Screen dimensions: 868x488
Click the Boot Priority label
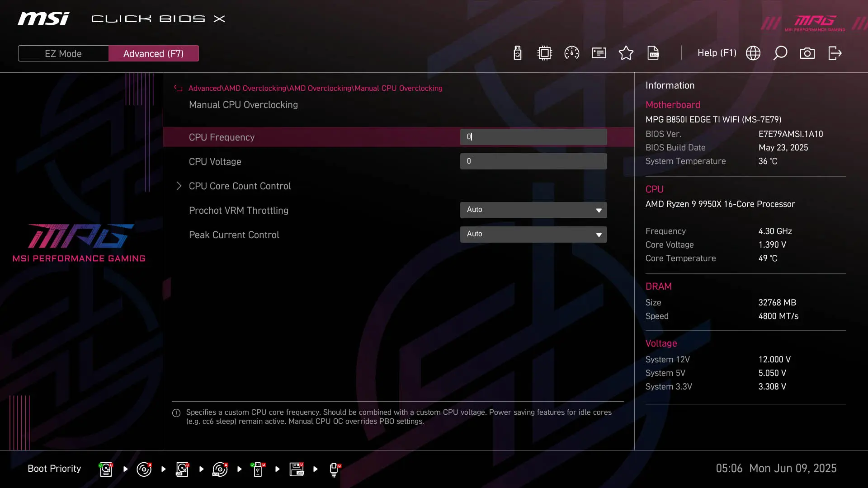click(54, 469)
